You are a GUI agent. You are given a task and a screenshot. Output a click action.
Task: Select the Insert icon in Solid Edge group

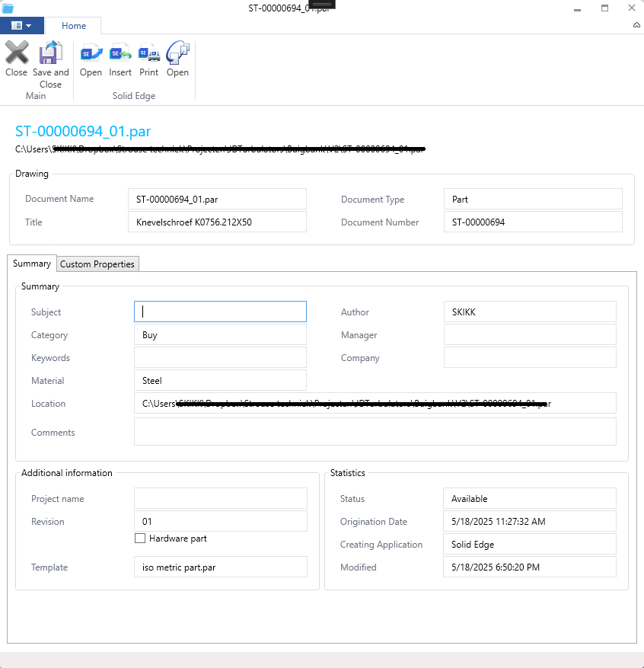coord(120,55)
